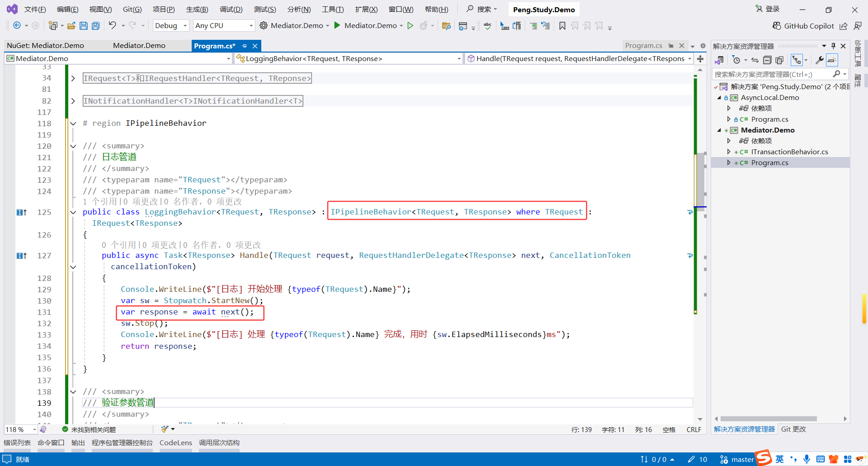Expand ITransactionBehavior.cs in Solution Explorer
The height and width of the screenshot is (466, 868).
(728, 152)
